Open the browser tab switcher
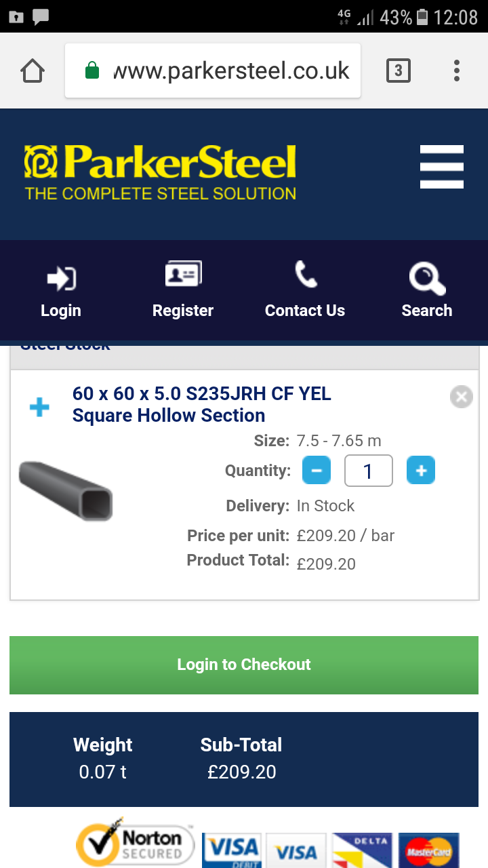 click(x=398, y=71)
